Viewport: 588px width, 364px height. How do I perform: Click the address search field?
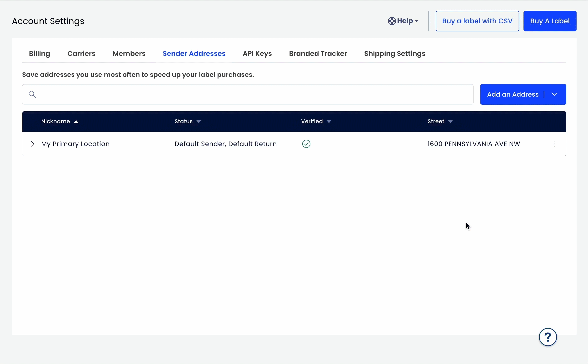(248, 94)
